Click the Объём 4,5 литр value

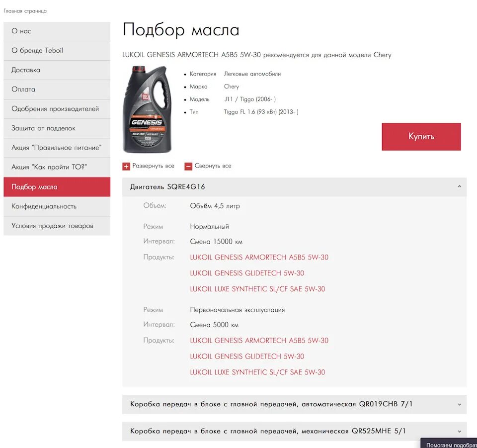(x=215, y=206)
